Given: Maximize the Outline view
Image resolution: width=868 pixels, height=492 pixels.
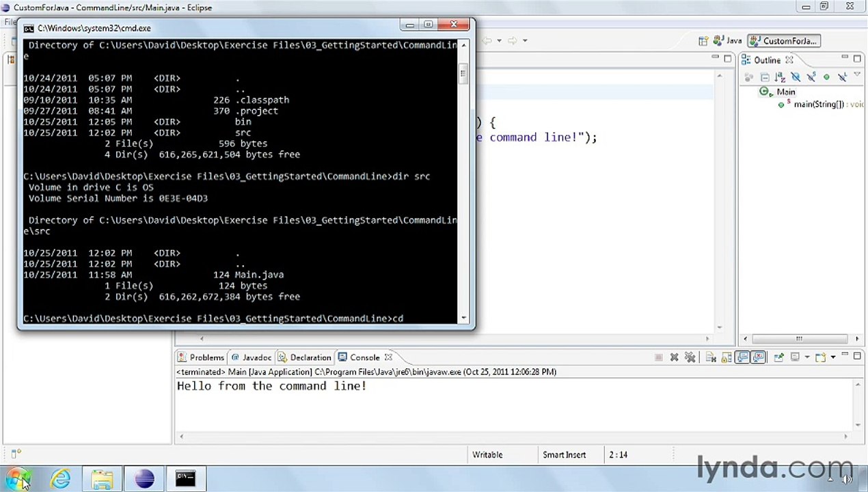Looking at the screenshot, I should point(857,59).
